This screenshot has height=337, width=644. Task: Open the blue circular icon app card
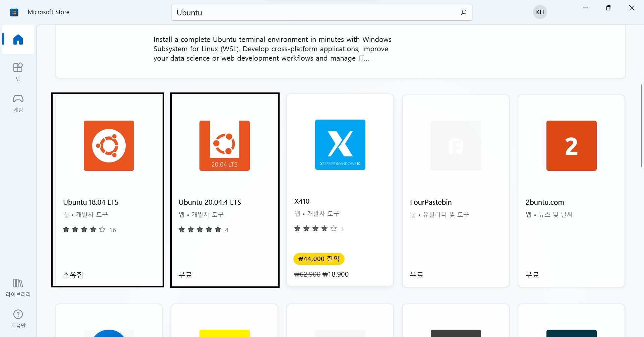click(x=109, y=321)
